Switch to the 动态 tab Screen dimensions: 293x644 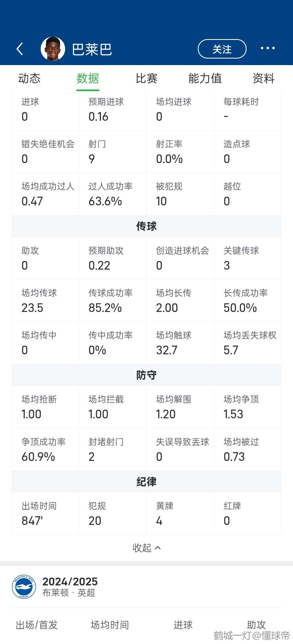pos(29,78)
